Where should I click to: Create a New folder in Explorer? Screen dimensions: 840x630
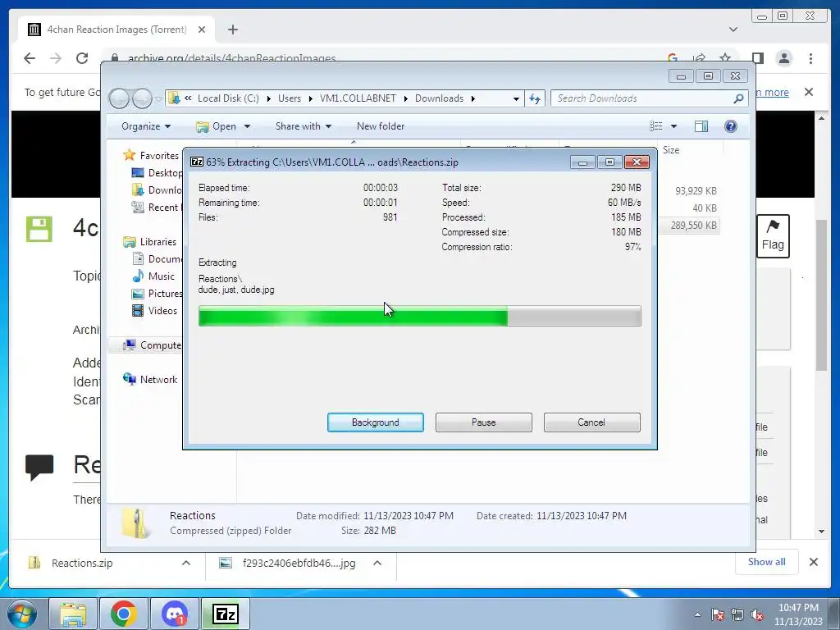tap(381, 126)
